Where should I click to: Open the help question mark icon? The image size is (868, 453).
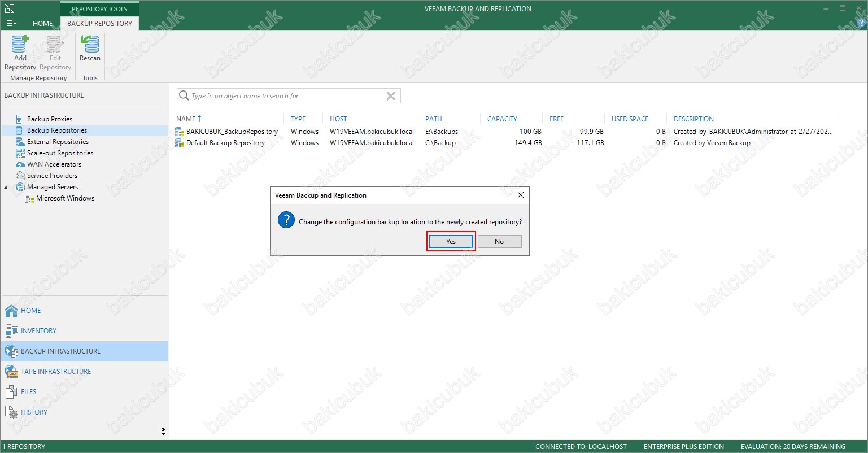coord(861,23)
